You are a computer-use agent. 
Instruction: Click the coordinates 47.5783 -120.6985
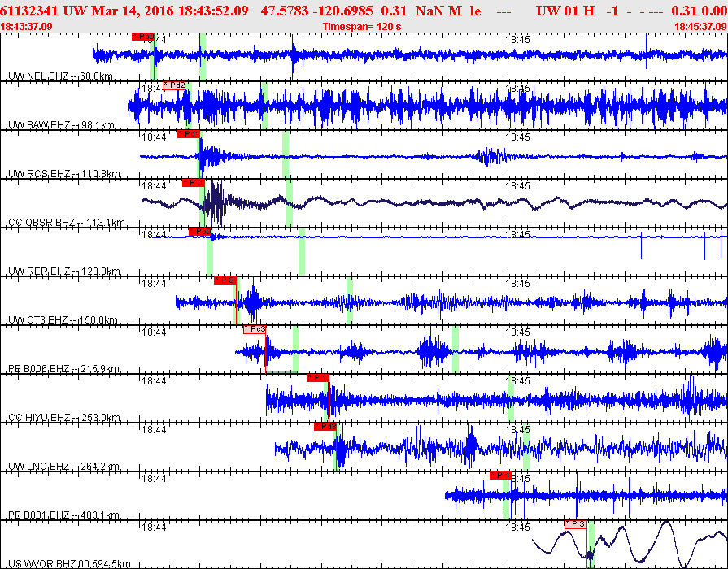(316, 11)
